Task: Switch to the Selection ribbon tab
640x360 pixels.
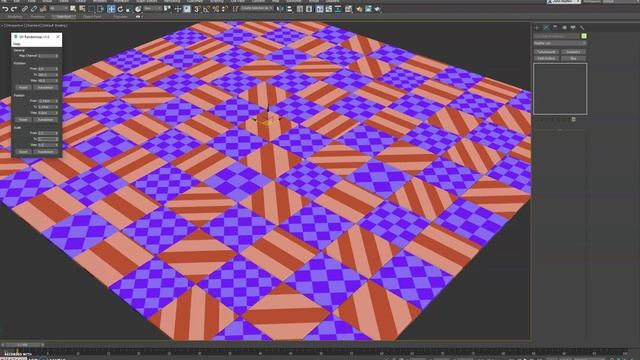Action: coord(63,17)
